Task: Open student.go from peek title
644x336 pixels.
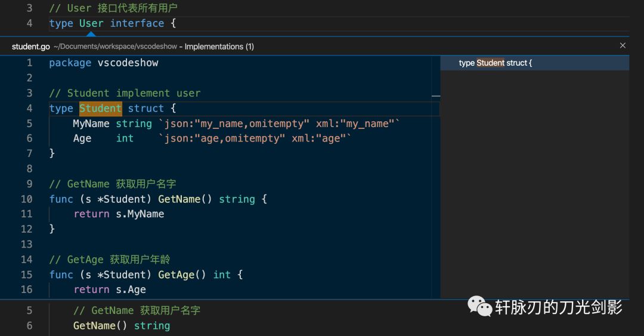Action: click(x=31, y=47)
